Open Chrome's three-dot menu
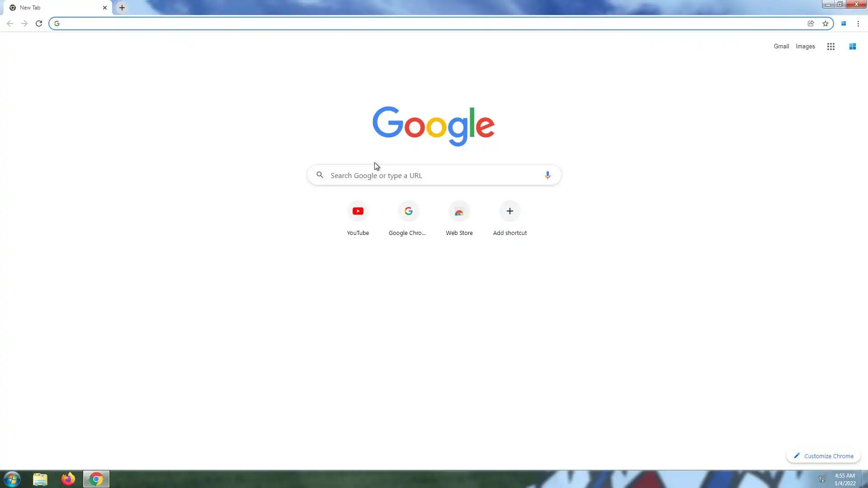This screenshot has height=488, width=868. 858,23
